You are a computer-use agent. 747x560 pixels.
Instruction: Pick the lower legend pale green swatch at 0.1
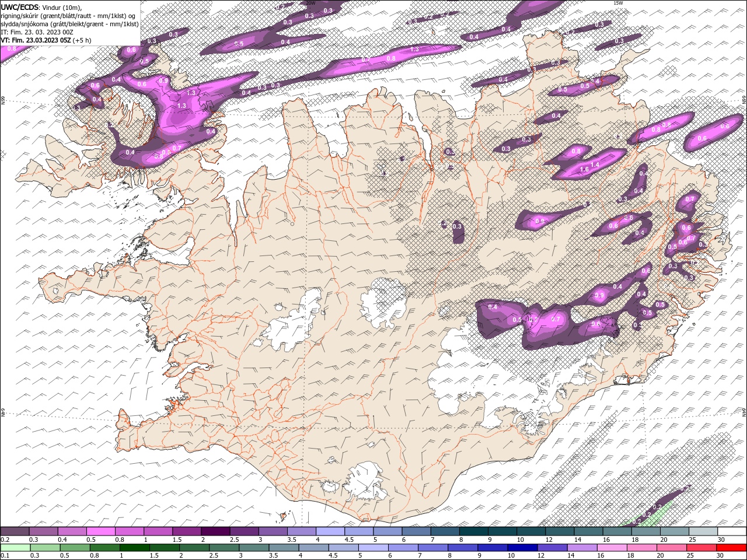click(x=15, y=548)
